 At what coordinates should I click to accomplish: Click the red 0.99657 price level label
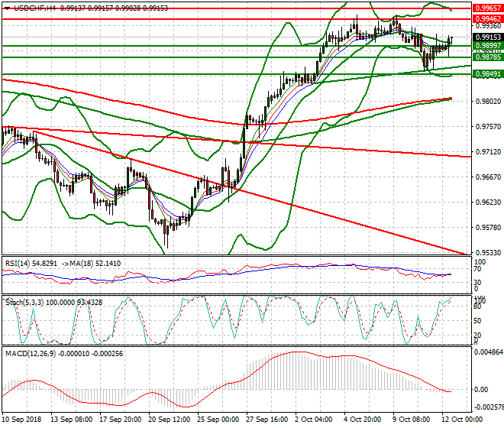pyautogui.click(x=488, y=8)
